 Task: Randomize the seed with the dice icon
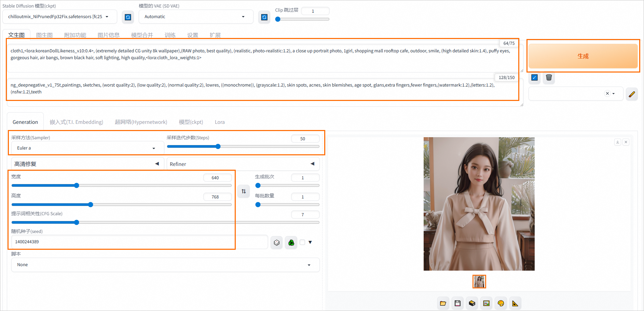click(277, 243)
